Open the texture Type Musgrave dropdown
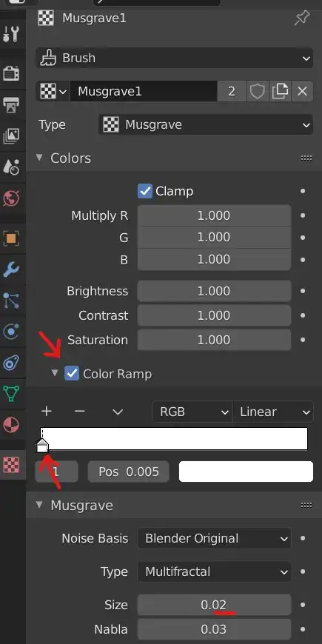 206,125
